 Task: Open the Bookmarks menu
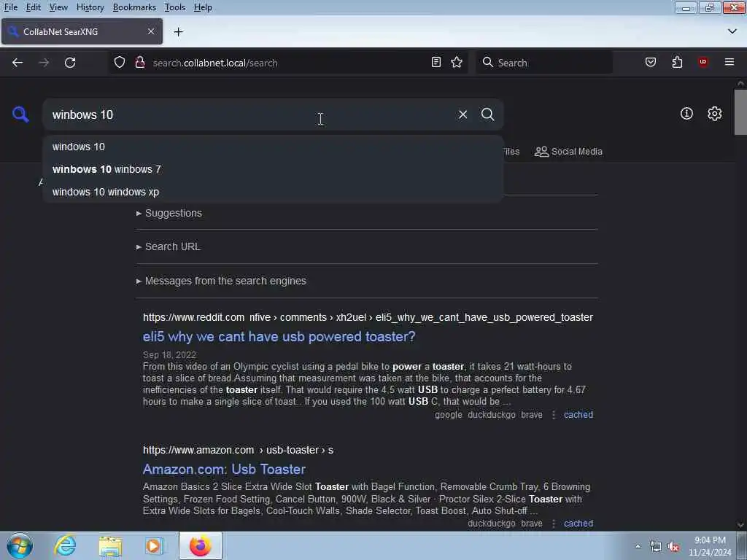(x=134, y=7)
